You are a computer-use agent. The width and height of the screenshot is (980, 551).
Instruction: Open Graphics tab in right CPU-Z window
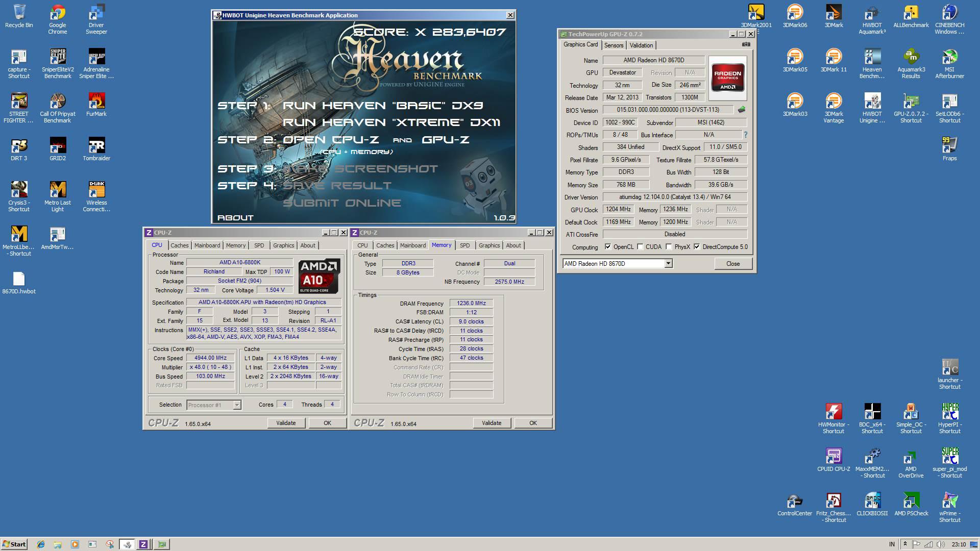[489, 245]
